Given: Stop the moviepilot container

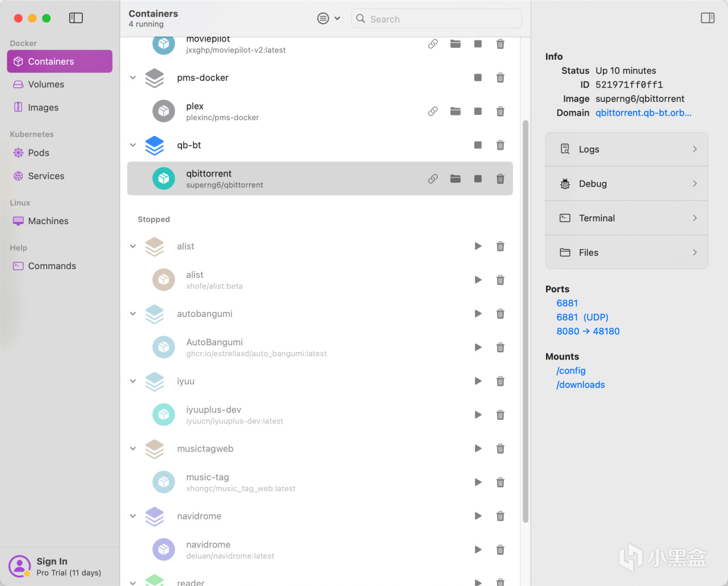Looking at the screenshot, I should click(478, 44).
